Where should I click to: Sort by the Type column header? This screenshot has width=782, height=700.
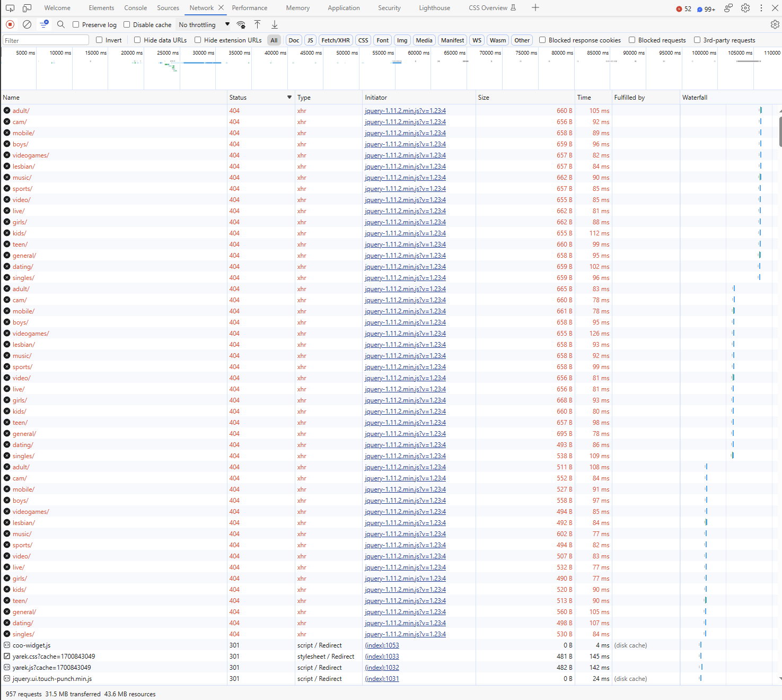coord(329,97)
